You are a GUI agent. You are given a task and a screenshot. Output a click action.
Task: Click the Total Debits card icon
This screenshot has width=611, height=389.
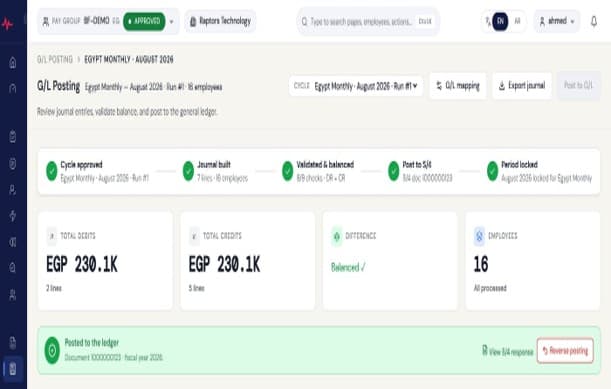click(51, 236)
